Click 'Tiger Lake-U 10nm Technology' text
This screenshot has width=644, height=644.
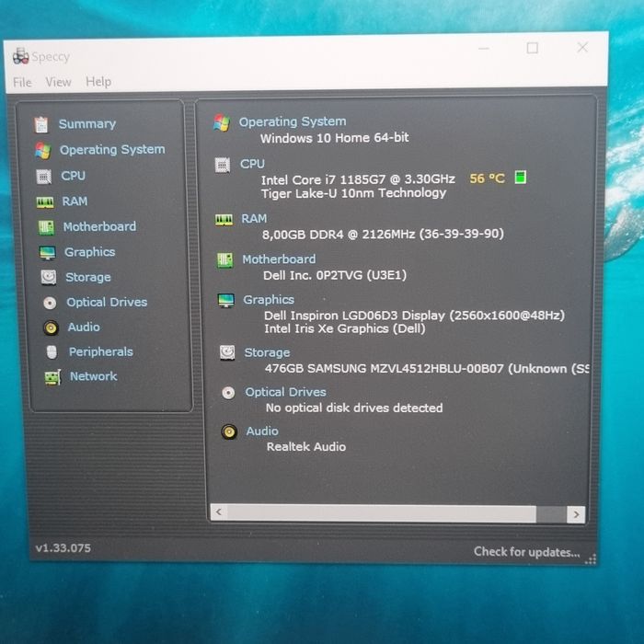(x=353, y=193)
